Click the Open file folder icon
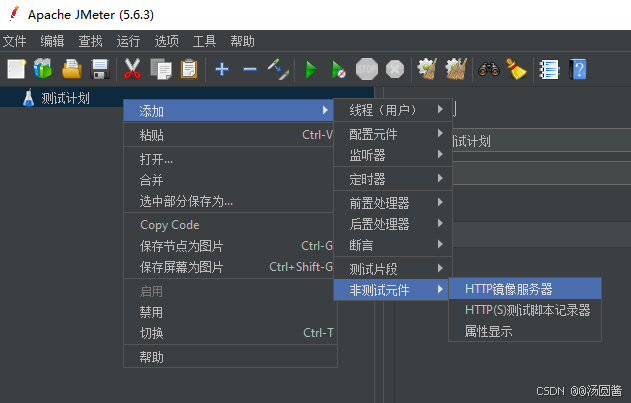Screen dimensions: 631x403 [x=72, y=69]
